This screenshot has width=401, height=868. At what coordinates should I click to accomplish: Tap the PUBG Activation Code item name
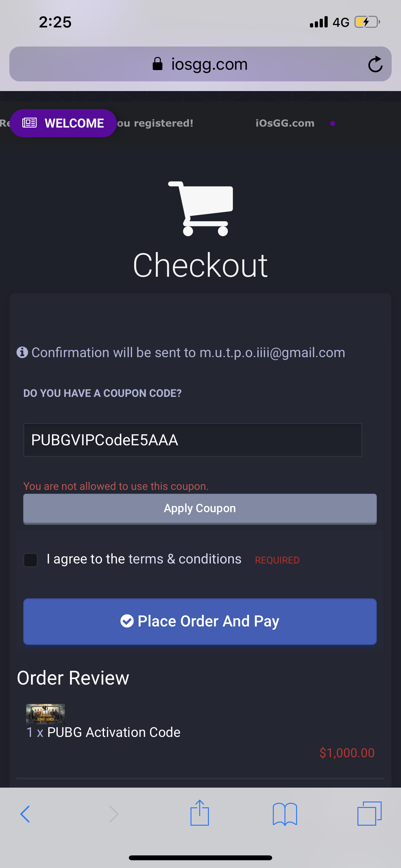click(x=114, y=732)
